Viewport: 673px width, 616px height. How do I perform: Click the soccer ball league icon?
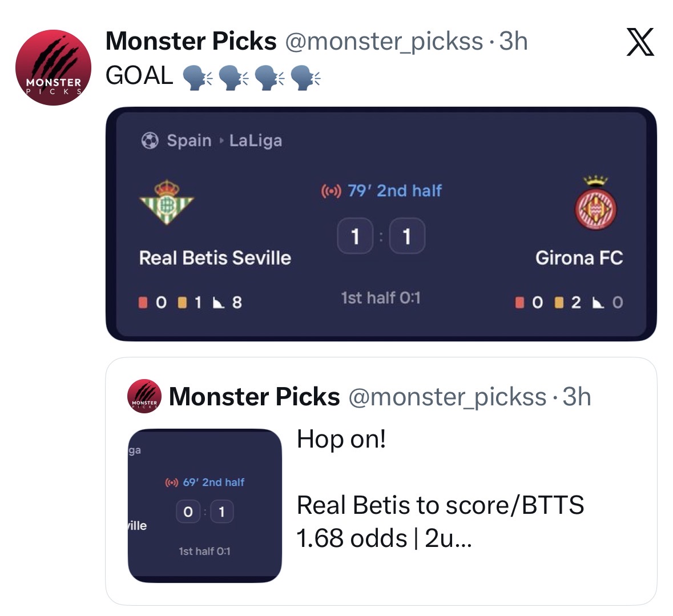pos(150,140)
